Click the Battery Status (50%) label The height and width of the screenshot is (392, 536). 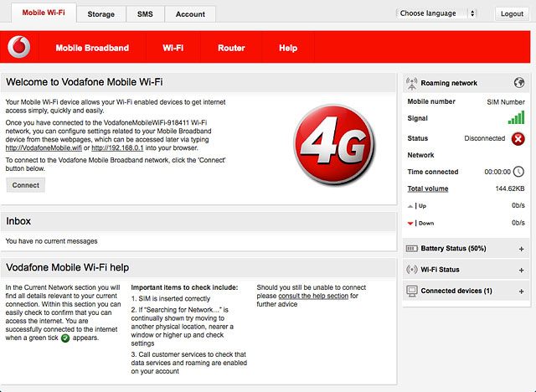click(x=453, y=249)
